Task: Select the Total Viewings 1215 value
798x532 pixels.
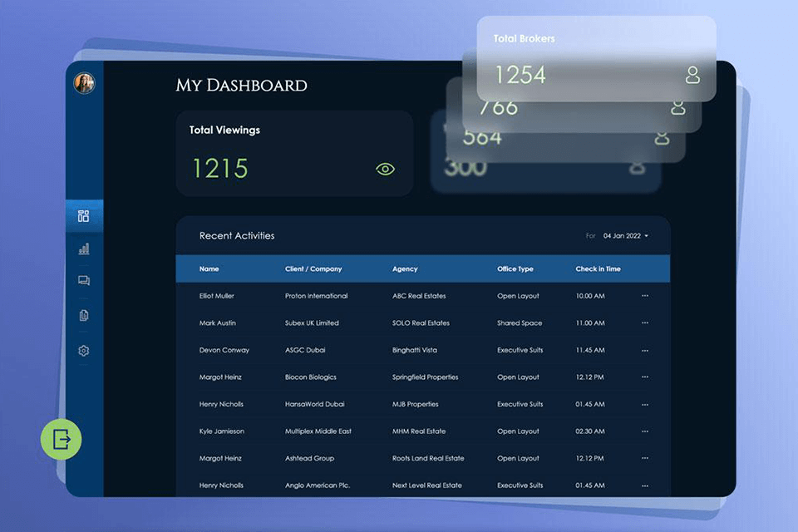Action: pos(220,169)
